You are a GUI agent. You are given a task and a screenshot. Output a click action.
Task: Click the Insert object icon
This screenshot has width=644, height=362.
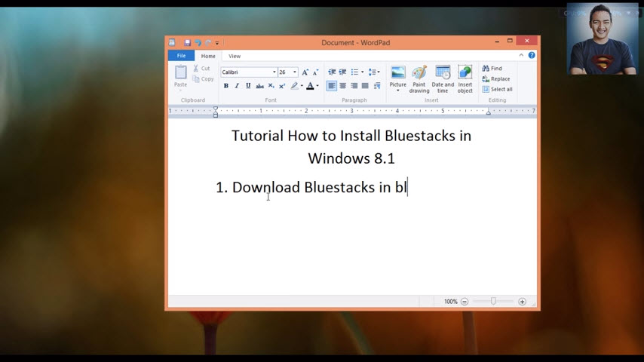[465, 78]
